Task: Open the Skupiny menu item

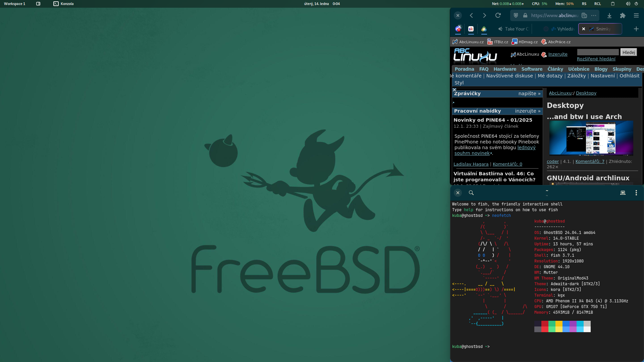Action: click(622, 69)
